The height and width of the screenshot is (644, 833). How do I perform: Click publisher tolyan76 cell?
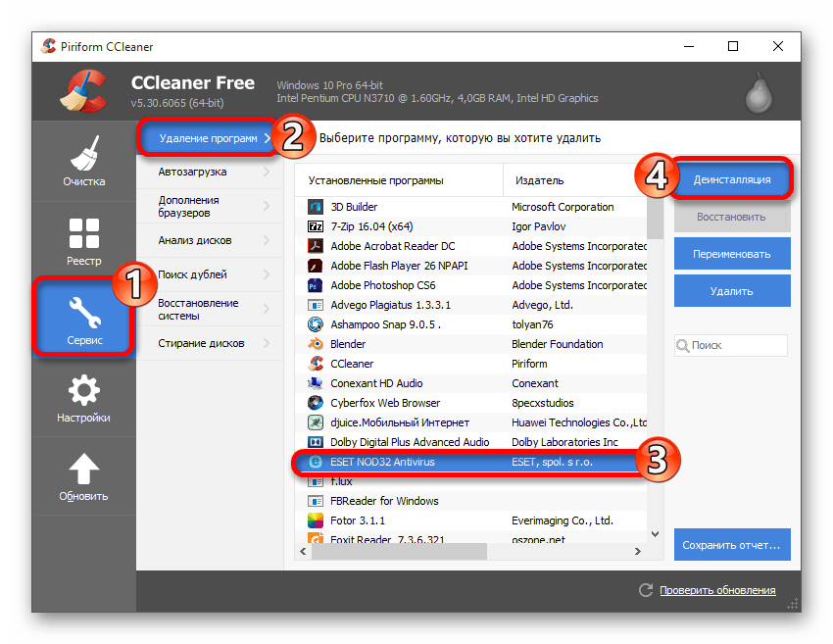coord(532,324)
